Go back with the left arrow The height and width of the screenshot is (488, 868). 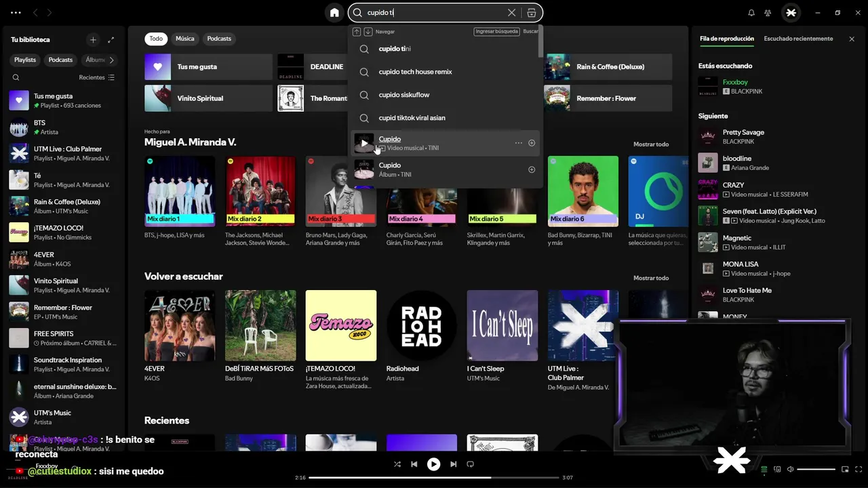[x=35, y=12]
